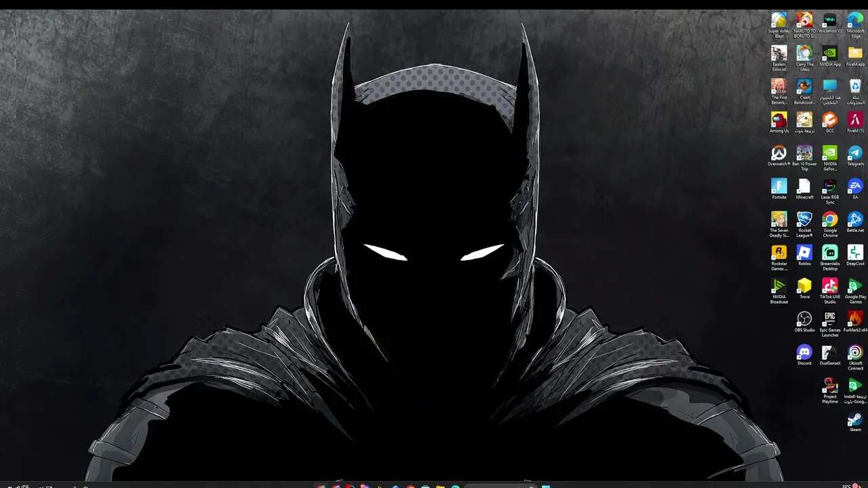Open the EA app shortcut
868x488 pixels.
click(x=855, y=186)
